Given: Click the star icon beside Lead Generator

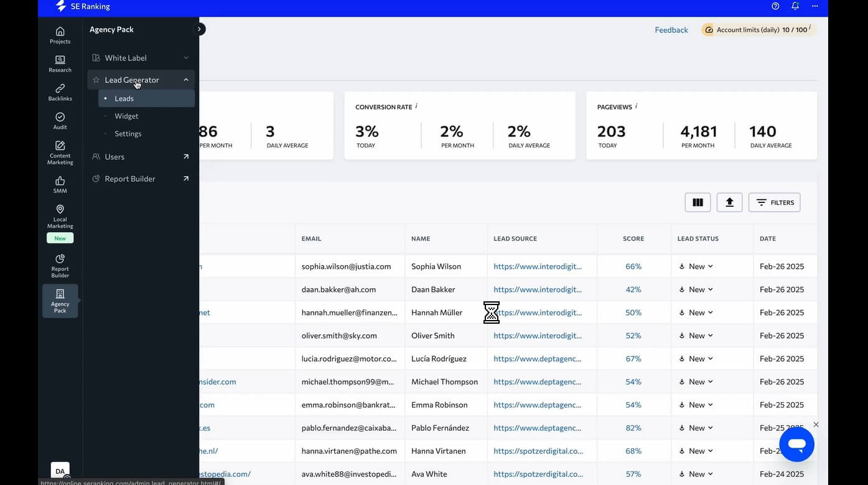Looking at the screenshot, I should (96, 80).
